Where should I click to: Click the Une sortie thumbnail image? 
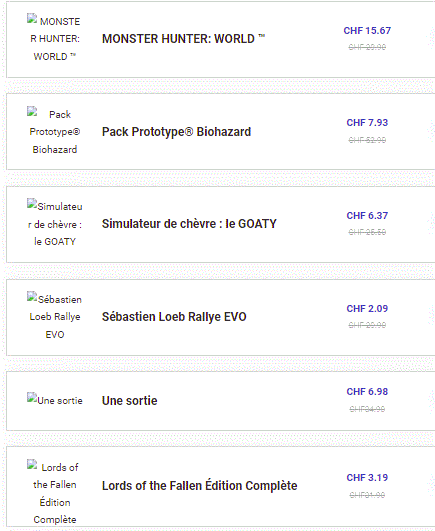pyautogui.click(x=55, y=400)
